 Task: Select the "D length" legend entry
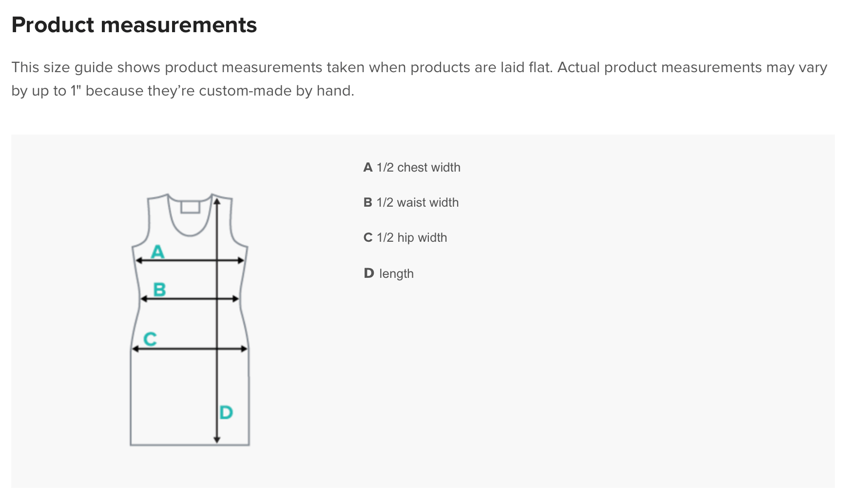click(x=388, y=273)
